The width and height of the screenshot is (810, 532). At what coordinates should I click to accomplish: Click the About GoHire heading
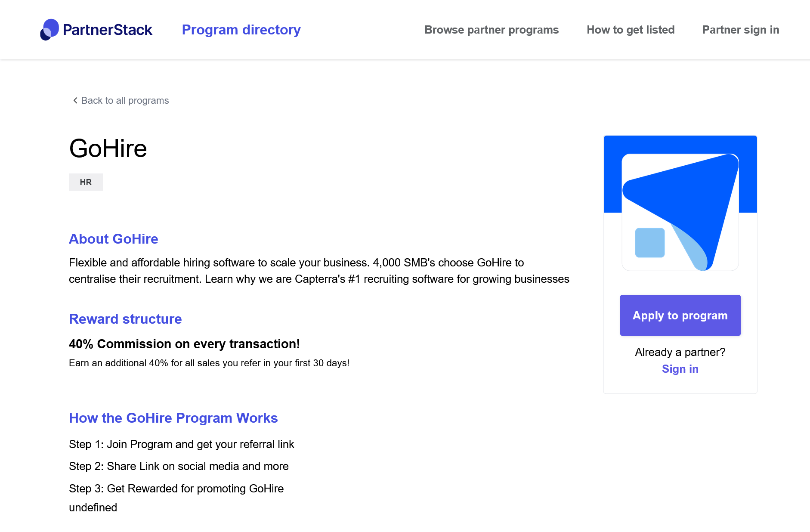(114, 239)
